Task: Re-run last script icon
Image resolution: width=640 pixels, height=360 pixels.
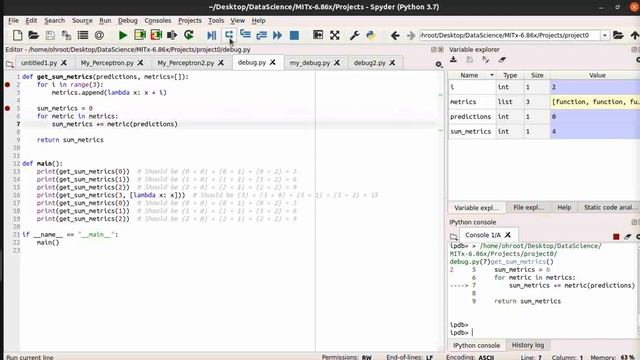Action: pos(189,35)
